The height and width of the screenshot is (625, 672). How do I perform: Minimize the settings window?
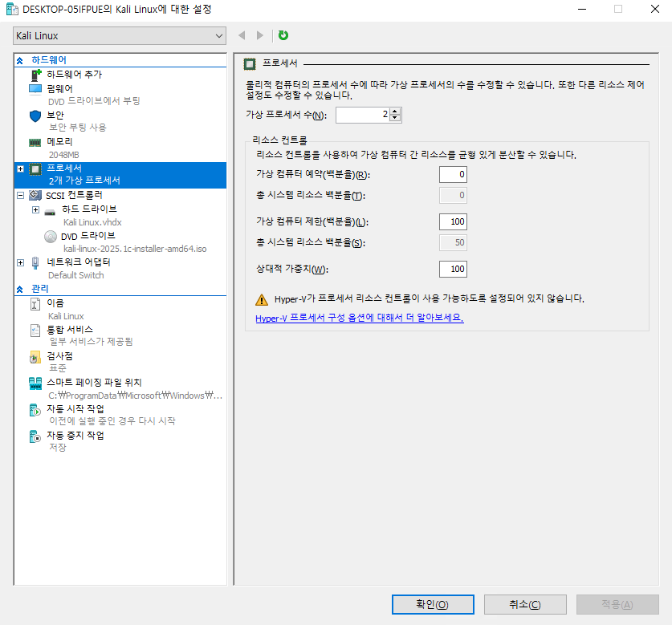pos(582,9)
